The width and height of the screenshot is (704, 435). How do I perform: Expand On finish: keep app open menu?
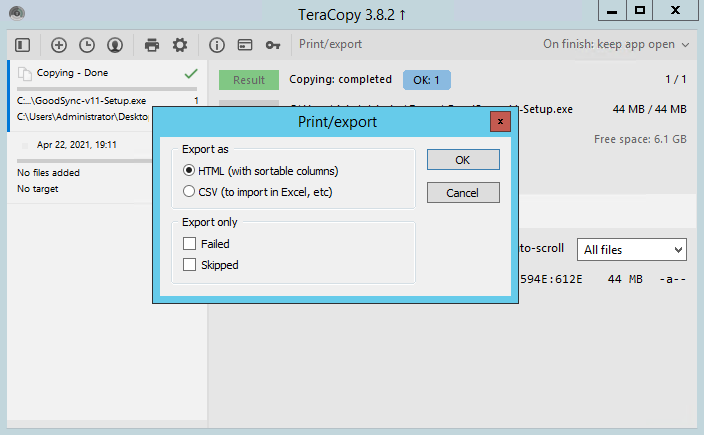click(x=616, y=44)
